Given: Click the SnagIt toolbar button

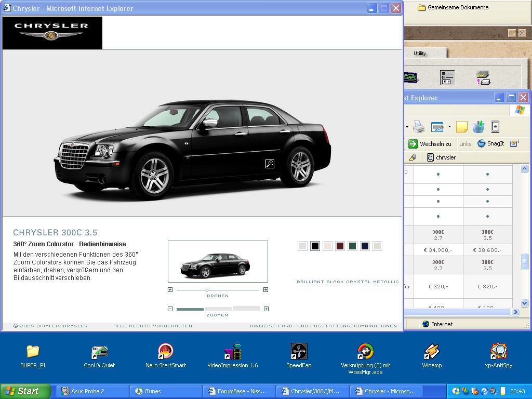Looking at the screenshot, I should (491, 143).
